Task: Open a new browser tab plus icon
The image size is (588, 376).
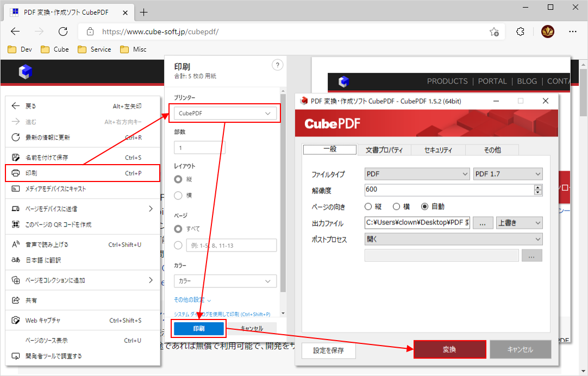Action: 143,12
